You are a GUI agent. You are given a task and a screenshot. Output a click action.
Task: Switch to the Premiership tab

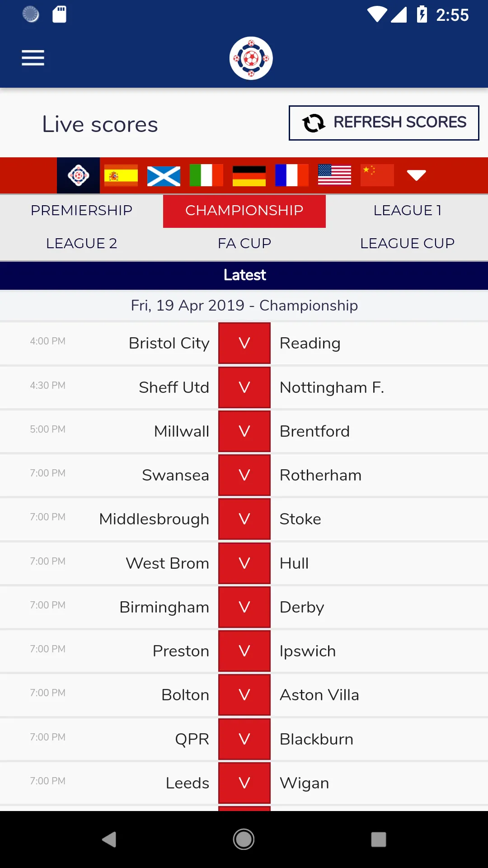pos(81,211)
